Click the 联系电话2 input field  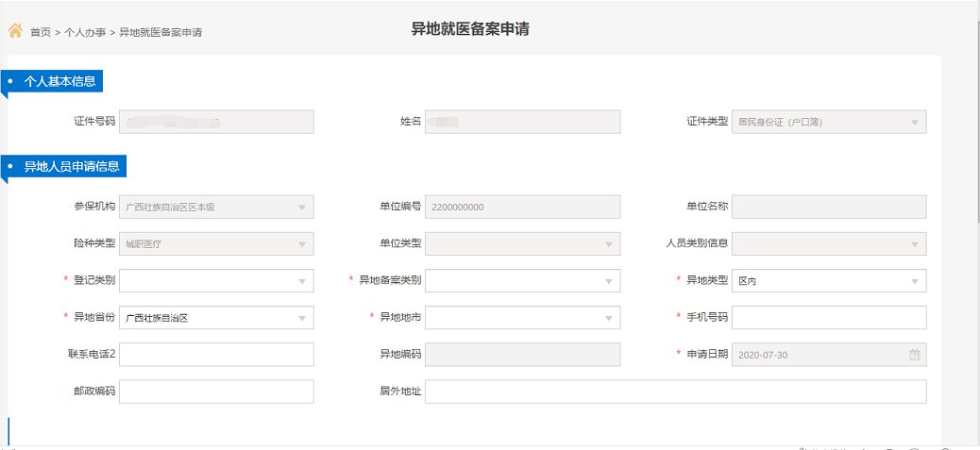pos(216,355)
